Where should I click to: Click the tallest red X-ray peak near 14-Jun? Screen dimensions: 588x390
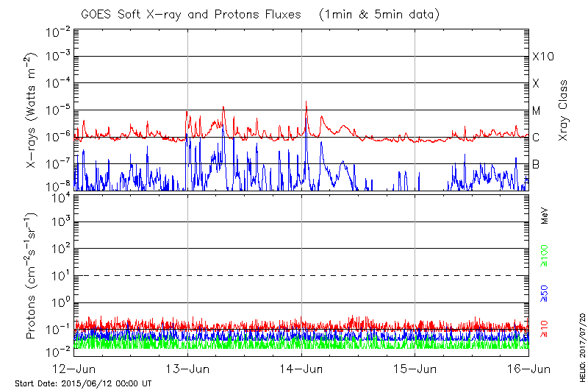[x=306, y=102]
